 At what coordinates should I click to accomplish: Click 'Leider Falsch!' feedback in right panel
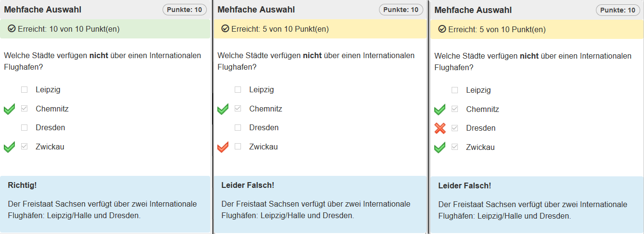(464, 185)
